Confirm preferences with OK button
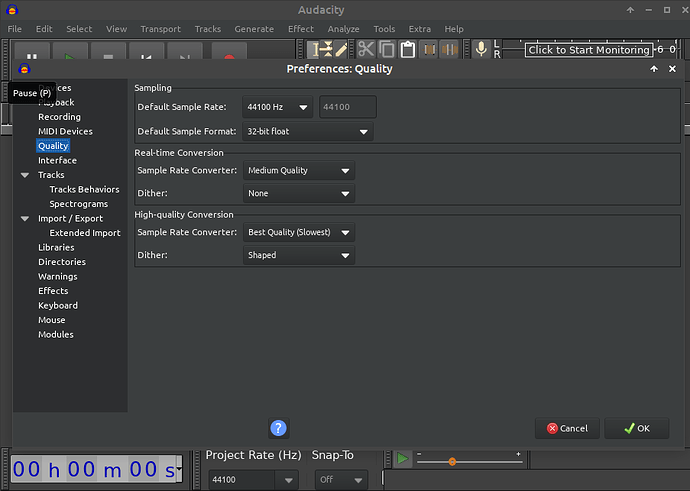 pyautogui.click(x=637, y=429)
